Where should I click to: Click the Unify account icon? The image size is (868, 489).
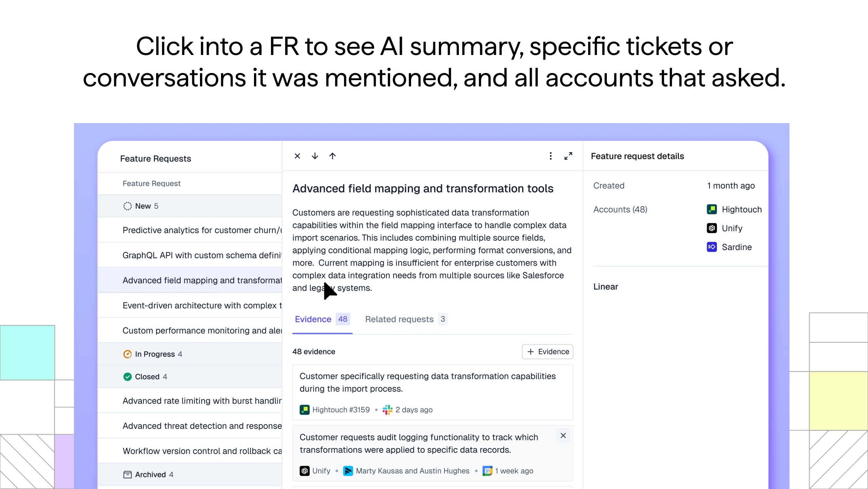(712, 228)
